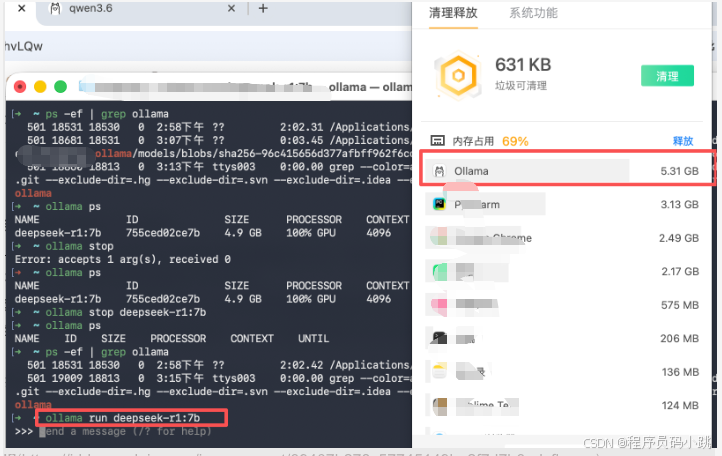Click the 5.31 GB value for Ollama

tap(679, 171)
